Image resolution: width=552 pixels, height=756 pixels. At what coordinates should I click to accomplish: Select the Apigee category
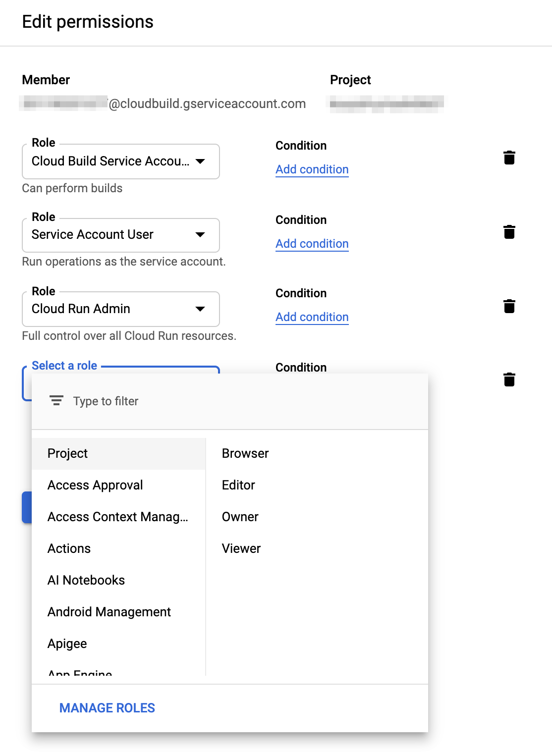click(118, 644)
